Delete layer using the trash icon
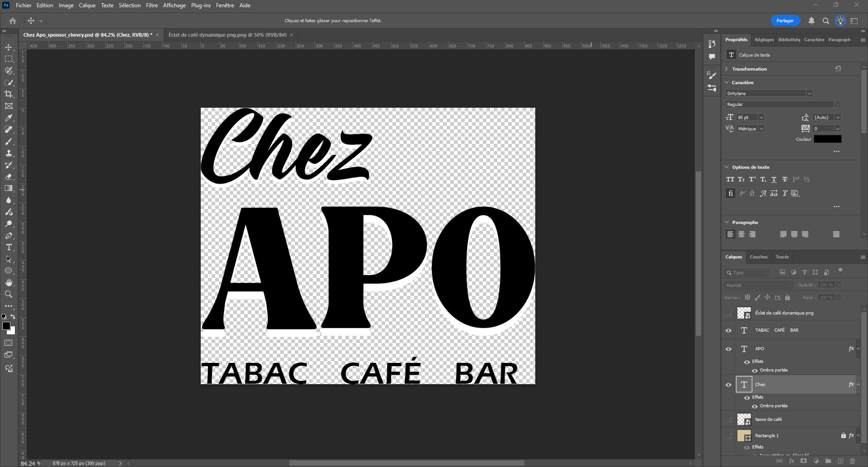 point(853,461)
